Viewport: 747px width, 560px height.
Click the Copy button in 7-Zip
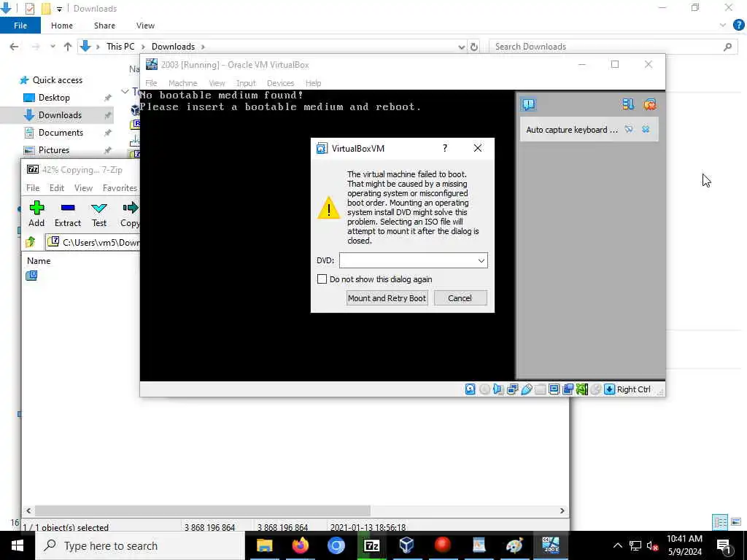[130, 214]
